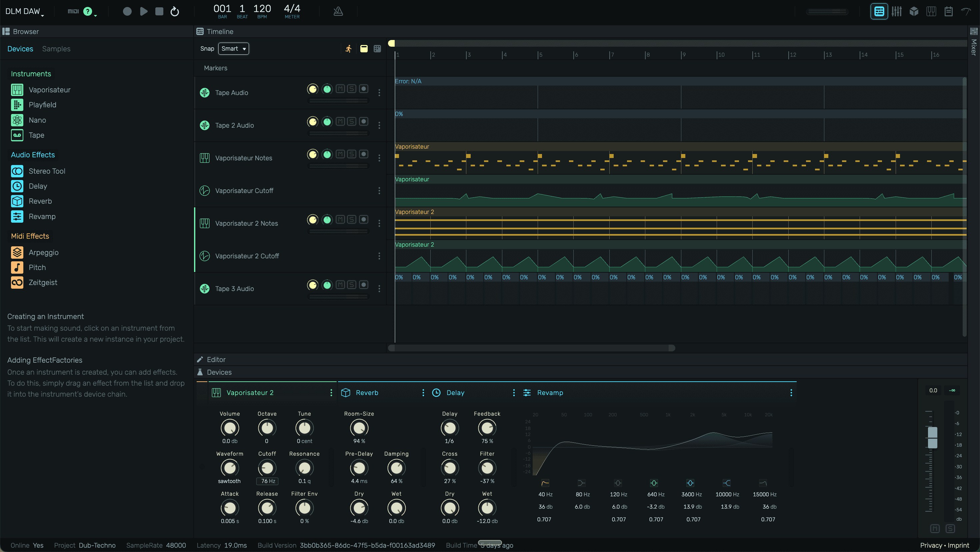Open the mixer sliders icon at top right
980x552 pixels.
click(897, 11)
